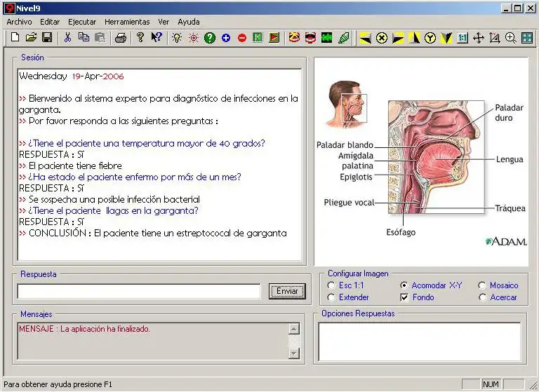The height and width of the screenshot is (392, 539).
Task: Click the red open mouth icon
Action: [310, 37]
